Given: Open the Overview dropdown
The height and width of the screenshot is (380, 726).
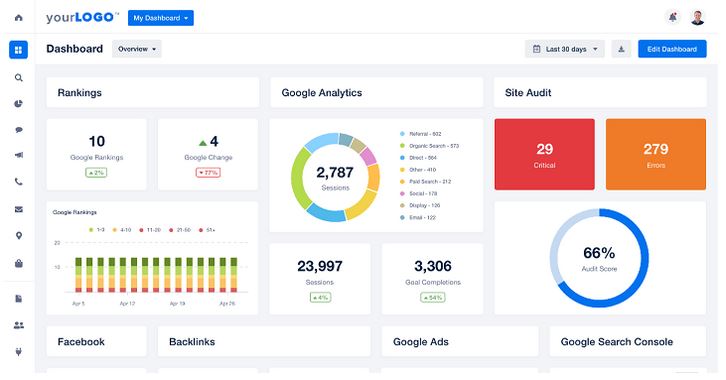Looking at the screenshot, I should [x=137, y=49].
